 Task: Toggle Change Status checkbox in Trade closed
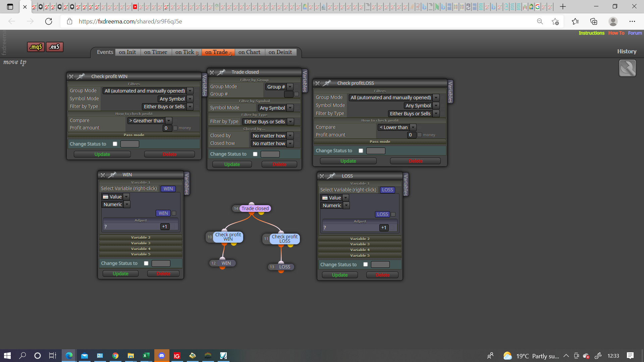[x=255, y=154]
